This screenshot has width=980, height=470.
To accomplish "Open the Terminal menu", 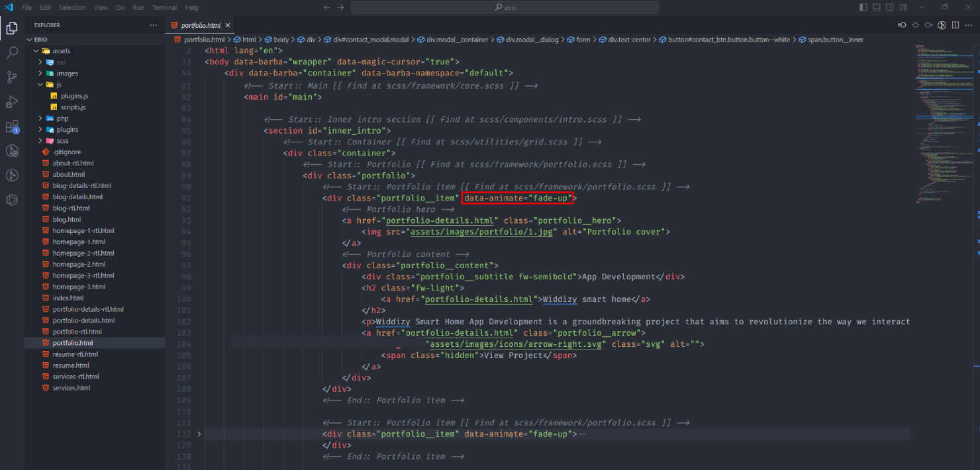I will click(165, 7).
